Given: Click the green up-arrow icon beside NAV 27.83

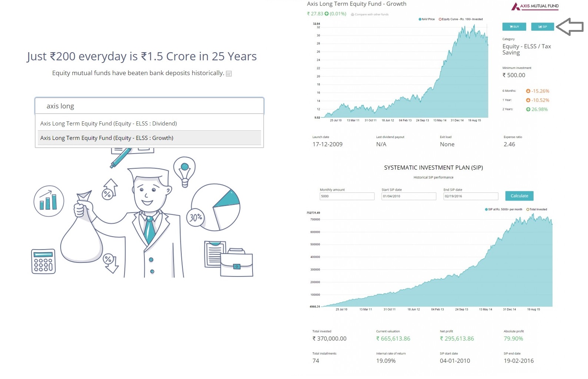Looking at the screenshot, I should pyautogui.click(x=327, y=14).
